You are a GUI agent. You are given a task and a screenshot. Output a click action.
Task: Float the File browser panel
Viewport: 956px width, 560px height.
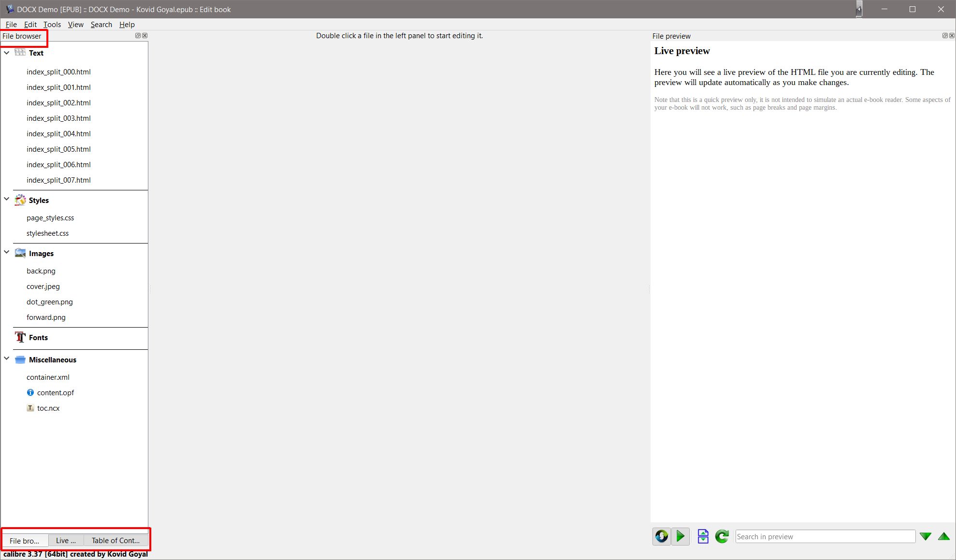[x=138, y=36]
